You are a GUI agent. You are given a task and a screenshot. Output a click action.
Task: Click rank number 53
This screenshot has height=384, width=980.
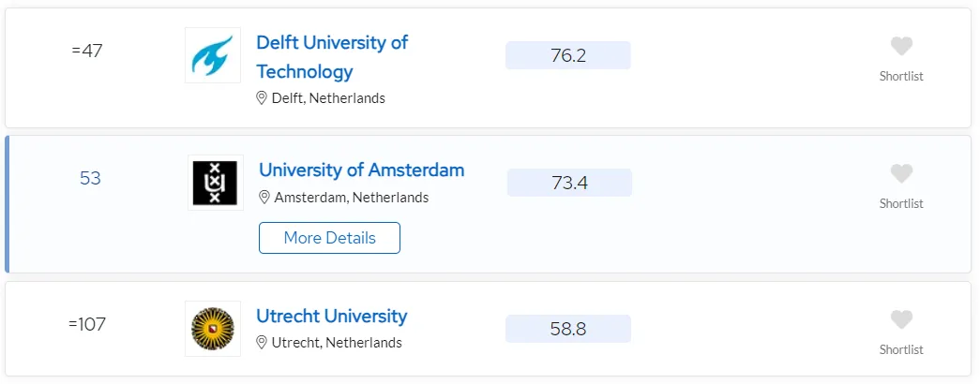(x=90, y=179)
